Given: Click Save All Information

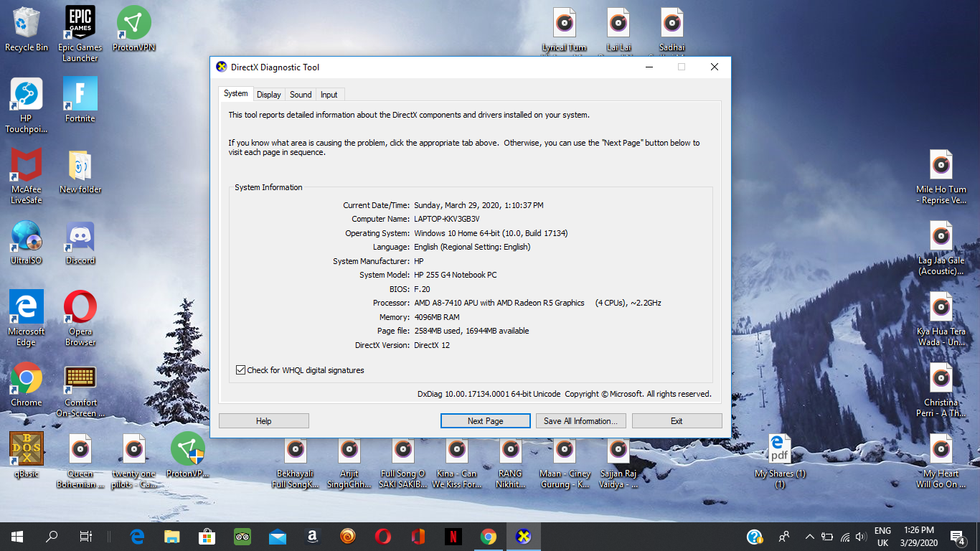Looking at the screenshot, I should pos(580,420).
